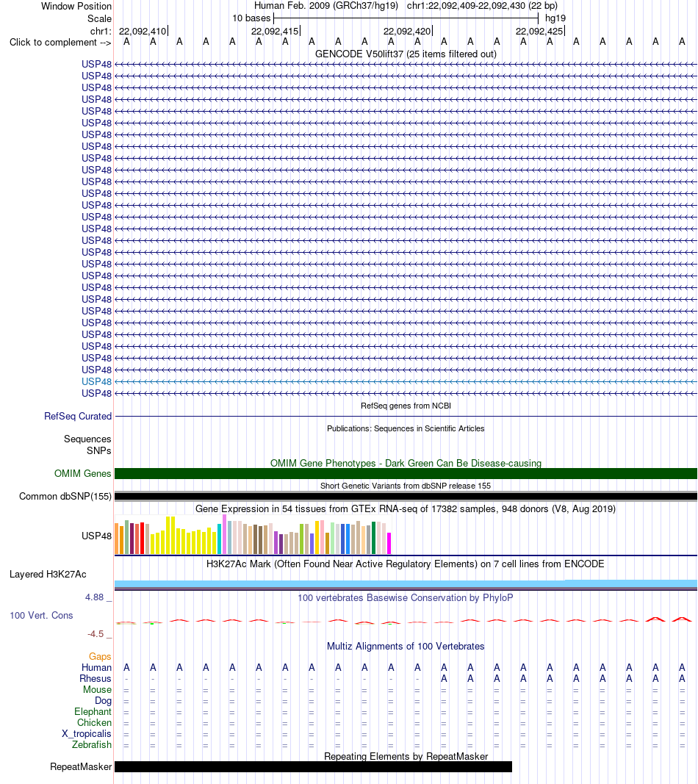Click the '10 bases' scale bar text
The image size is (698, 784).
251,18
